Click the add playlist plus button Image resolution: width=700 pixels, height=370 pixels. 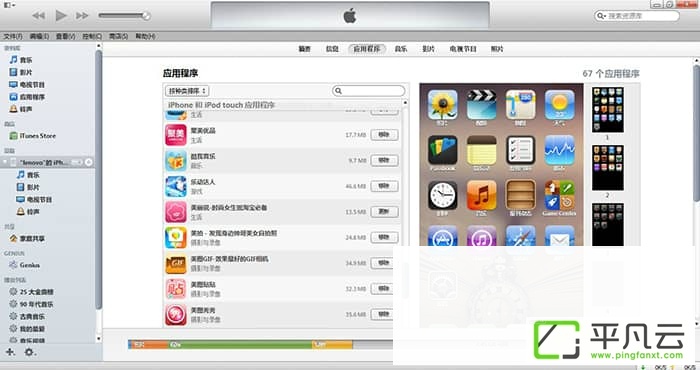pyautogui.click(x=10, y=352)
